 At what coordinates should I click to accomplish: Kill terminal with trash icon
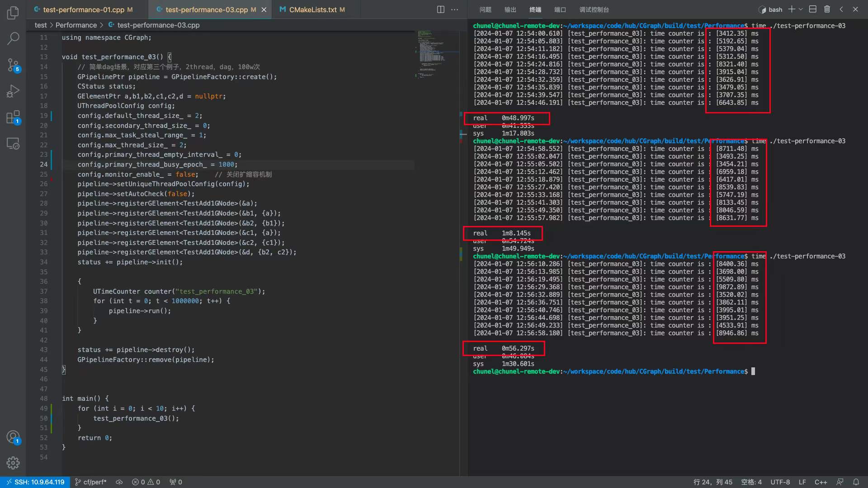pyautogui.click(x=827, y=9)
